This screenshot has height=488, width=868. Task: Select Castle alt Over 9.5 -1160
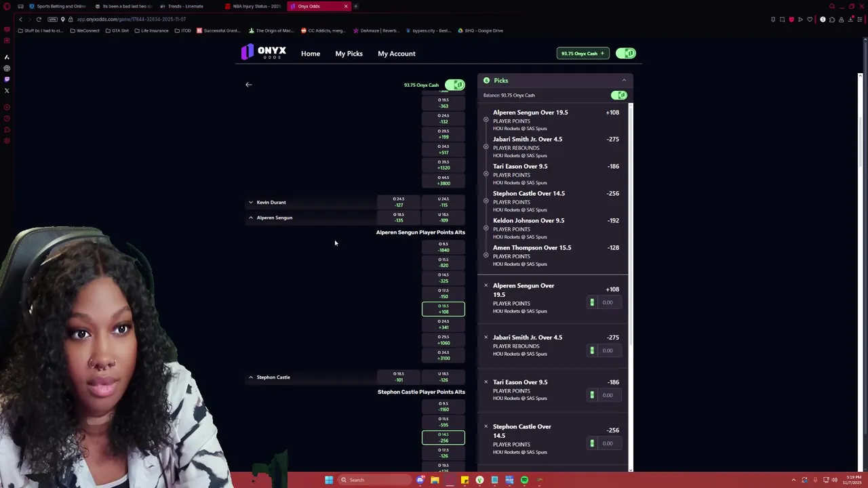[443, 407]
